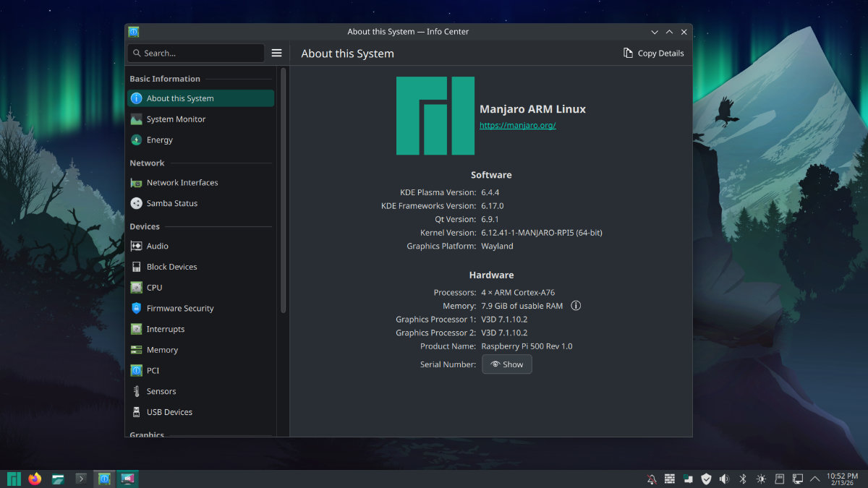Open the Samba Status page
Screen dimensions: 868x488
(200, 203)
